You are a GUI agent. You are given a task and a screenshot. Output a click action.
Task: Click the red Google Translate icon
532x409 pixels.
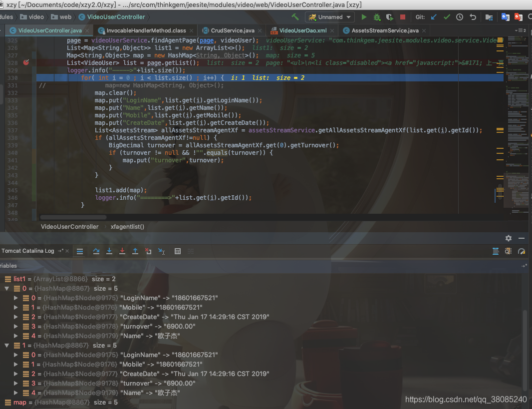pyautogui.click(x=519, y=17)
